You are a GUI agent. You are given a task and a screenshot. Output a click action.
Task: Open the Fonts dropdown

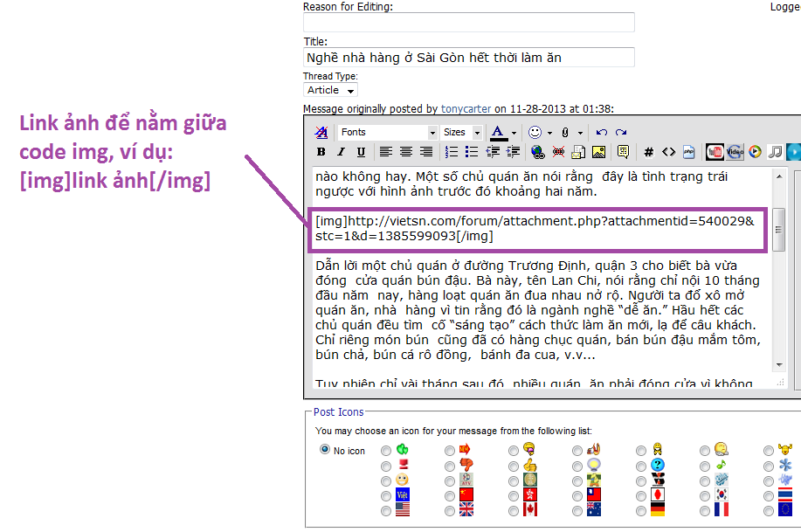tap(388, 132)
